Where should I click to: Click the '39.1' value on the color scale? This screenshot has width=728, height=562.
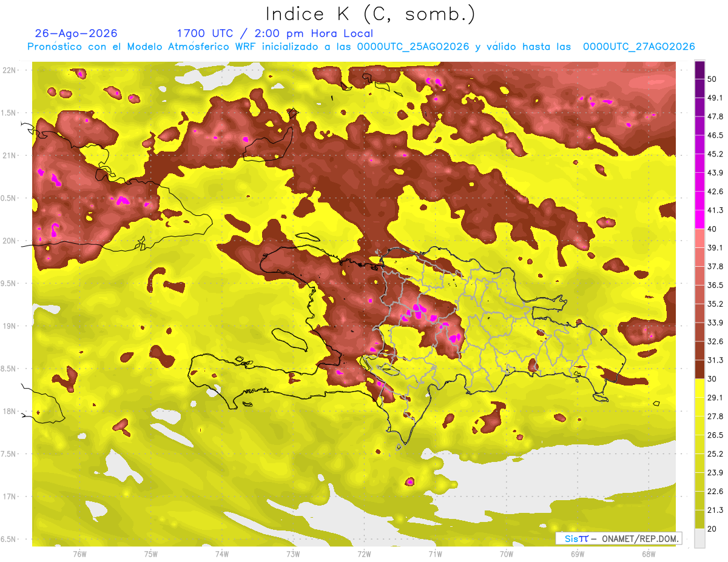[715, 248]
